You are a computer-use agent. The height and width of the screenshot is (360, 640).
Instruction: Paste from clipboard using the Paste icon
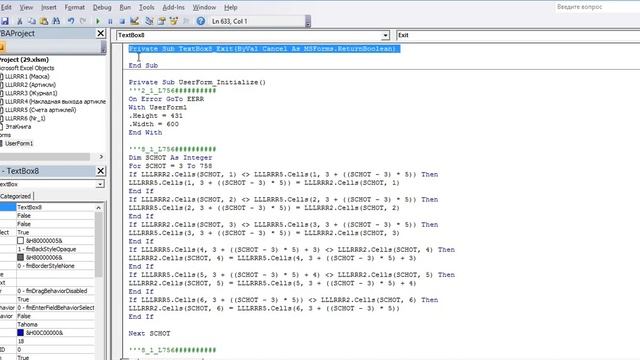[44, 21]
